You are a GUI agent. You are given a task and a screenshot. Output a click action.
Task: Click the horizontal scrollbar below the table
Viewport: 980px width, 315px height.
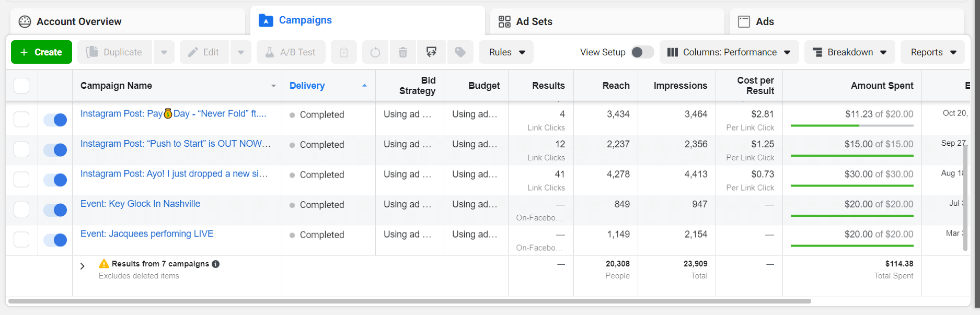tap(410, 301)
